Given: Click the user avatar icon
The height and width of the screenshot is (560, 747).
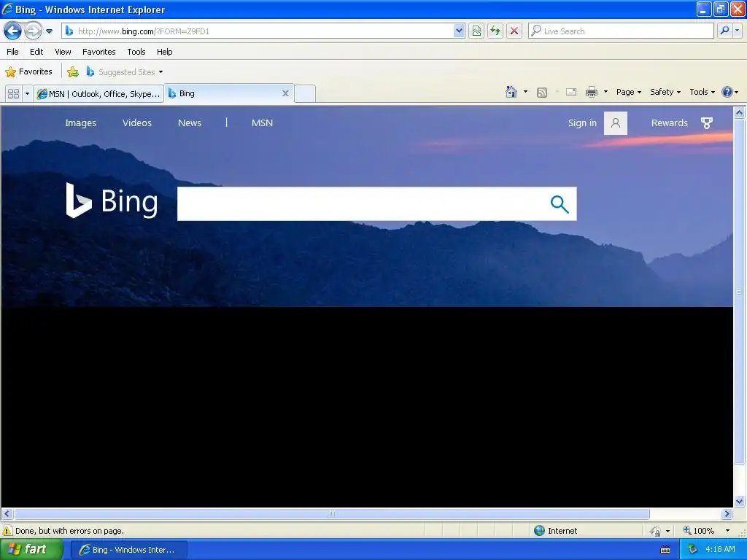Looking at the screenshot, I should [616, 123].
